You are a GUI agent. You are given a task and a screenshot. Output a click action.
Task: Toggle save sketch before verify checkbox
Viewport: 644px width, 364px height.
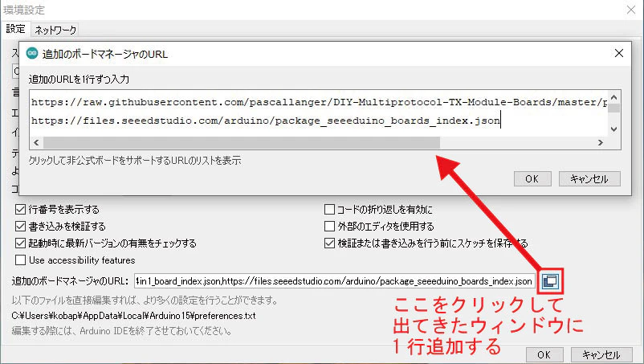click(329, 243)
